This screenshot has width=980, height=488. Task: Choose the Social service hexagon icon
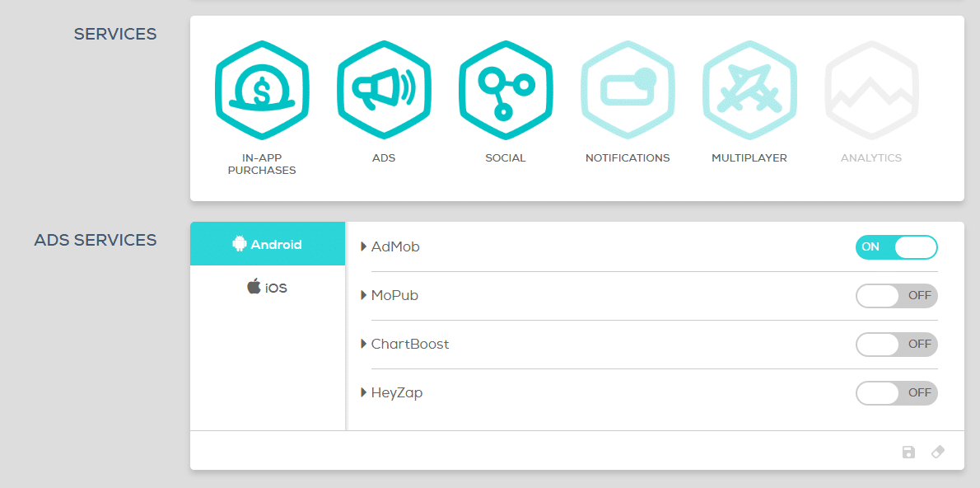(506, 88)
